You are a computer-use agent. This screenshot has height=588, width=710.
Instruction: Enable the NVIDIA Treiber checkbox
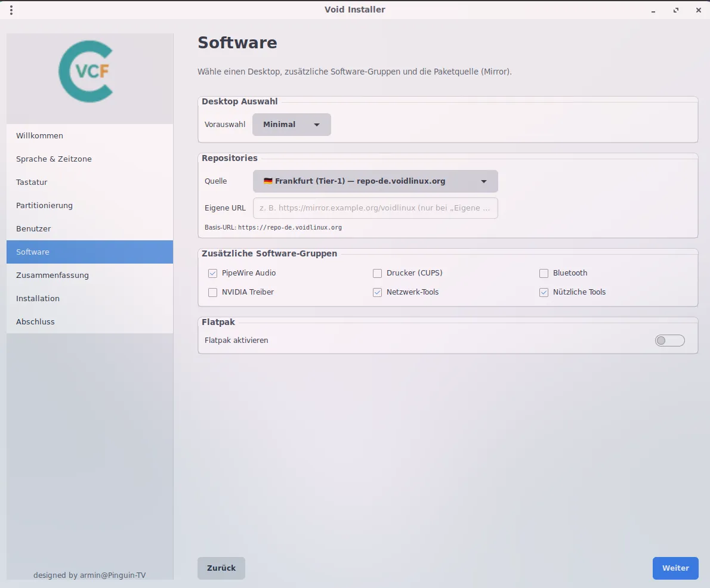pyautogui.click(x=212, y=292)
